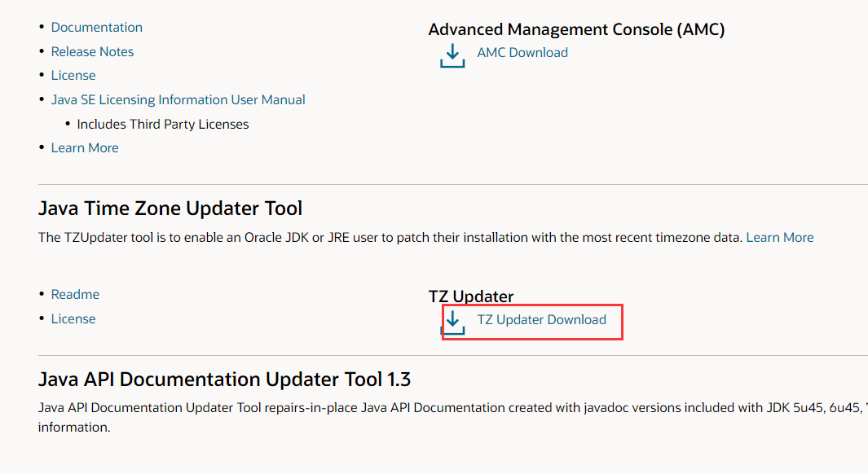Open the Documentation link
868x474 pixels.
96,28
